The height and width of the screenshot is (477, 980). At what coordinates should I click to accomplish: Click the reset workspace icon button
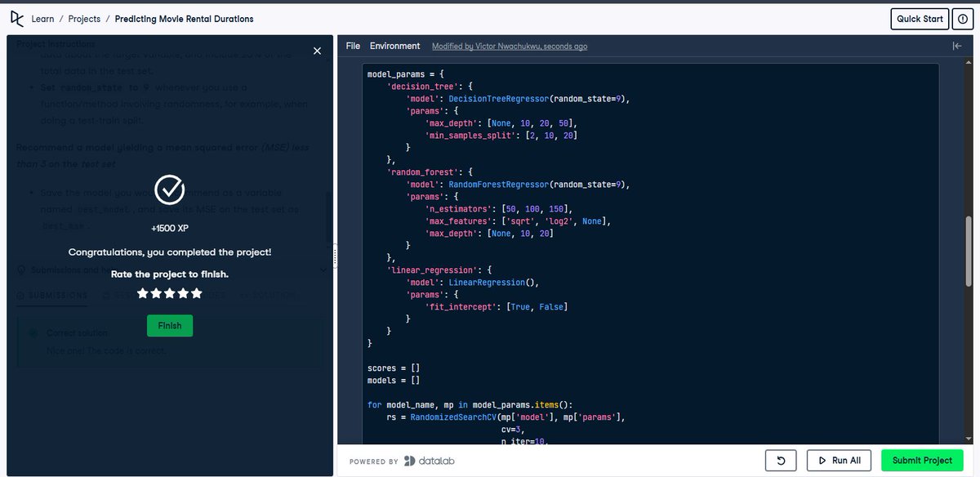[781, 460]
